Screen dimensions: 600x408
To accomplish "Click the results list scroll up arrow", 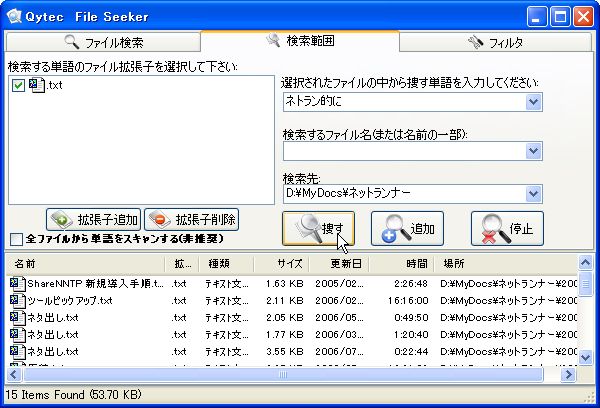I will click(x=585, y=263).
